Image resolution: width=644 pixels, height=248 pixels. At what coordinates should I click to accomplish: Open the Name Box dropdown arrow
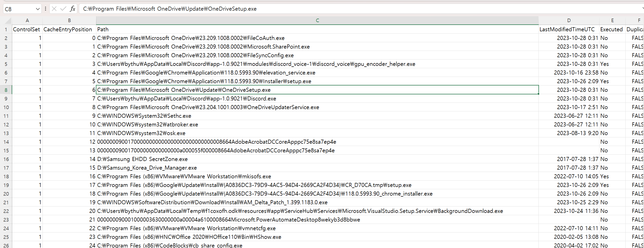click(x=38, y=9)
